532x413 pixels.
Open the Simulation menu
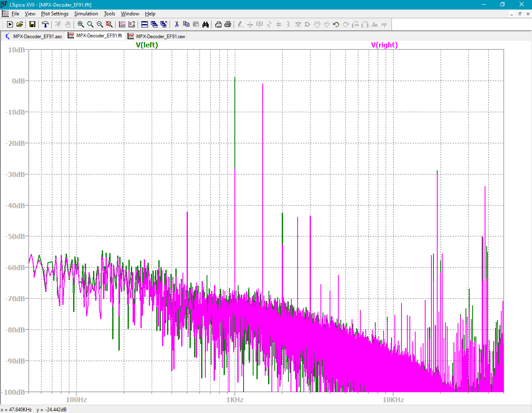86,14
